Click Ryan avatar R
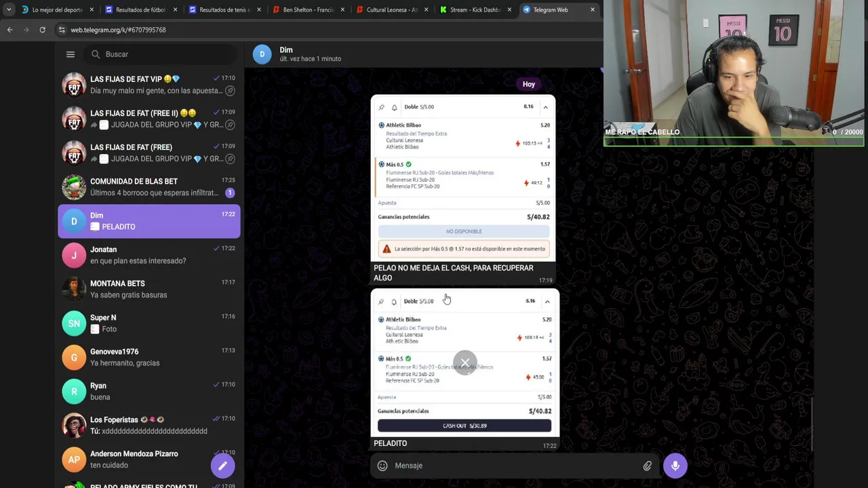This screenshot has width=868, height=488. [x=74, y=391]
